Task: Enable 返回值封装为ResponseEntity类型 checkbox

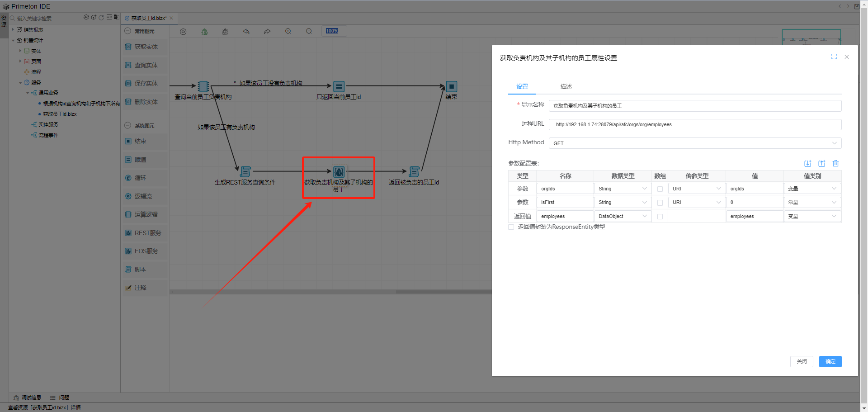Action: [511, 227]
